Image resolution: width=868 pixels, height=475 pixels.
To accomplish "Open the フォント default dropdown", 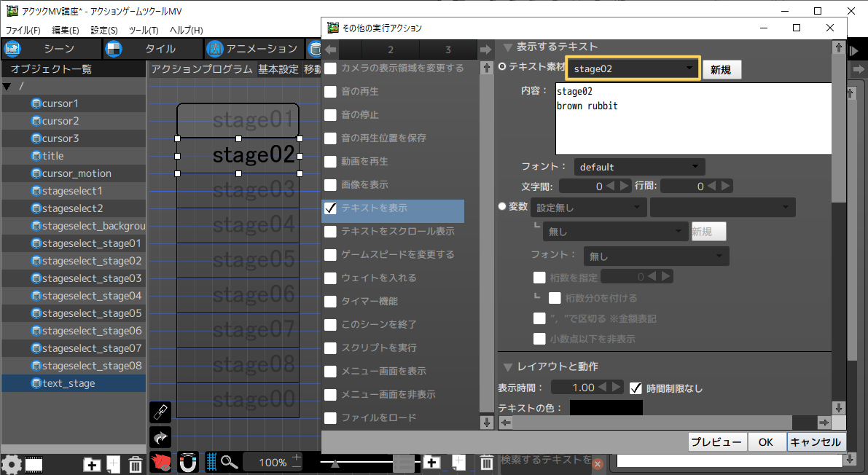I will [639, 167].
